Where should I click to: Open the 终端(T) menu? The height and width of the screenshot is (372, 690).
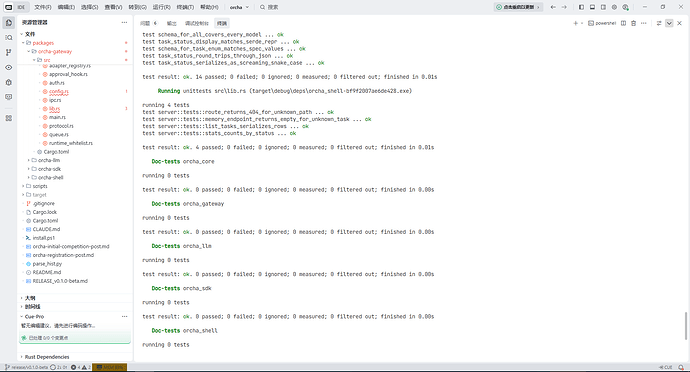point(185,7)
